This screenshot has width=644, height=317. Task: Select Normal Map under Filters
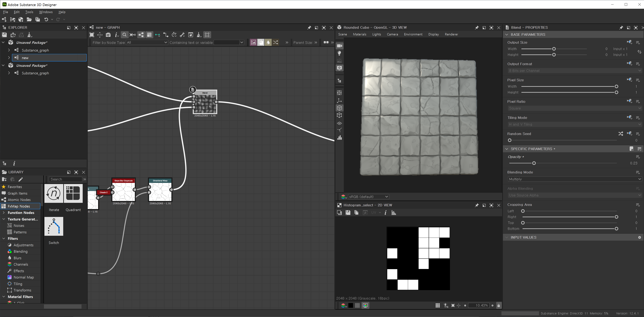(23, 277)
